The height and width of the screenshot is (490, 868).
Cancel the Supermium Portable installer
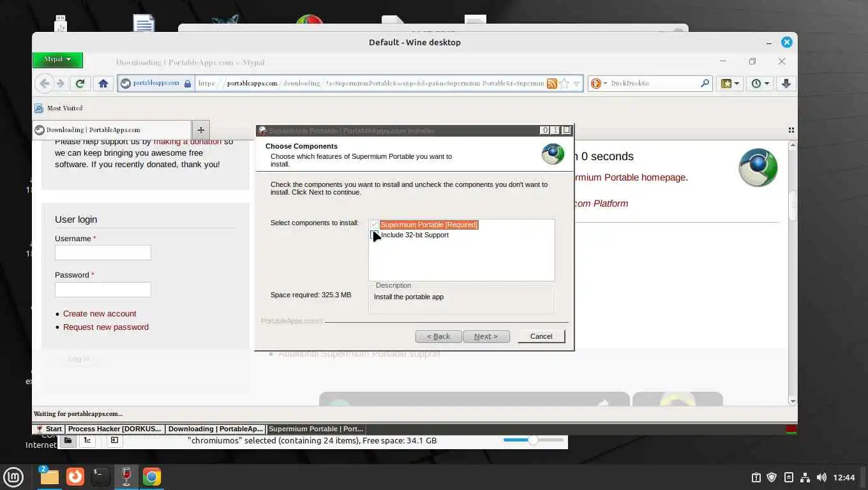point(541,336)
